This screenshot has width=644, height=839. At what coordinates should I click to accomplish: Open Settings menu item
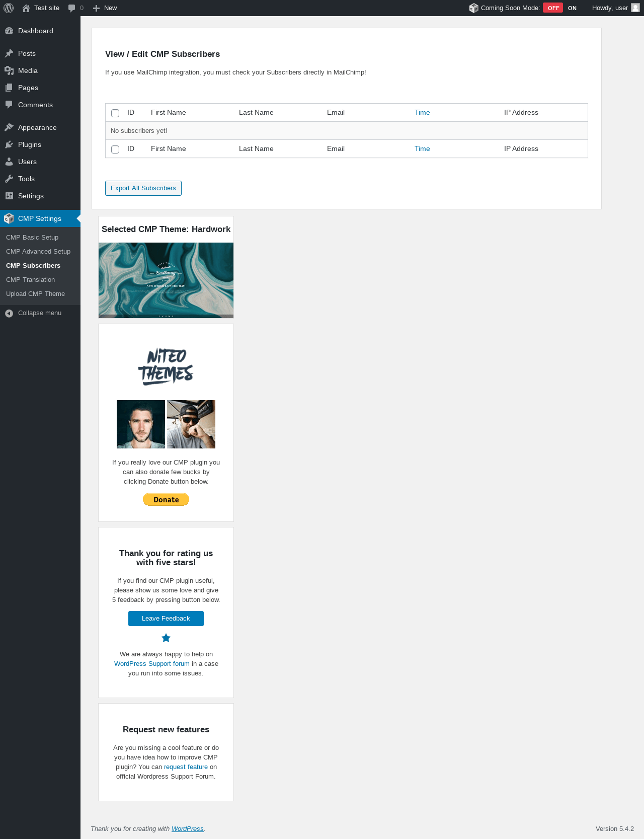40,196
